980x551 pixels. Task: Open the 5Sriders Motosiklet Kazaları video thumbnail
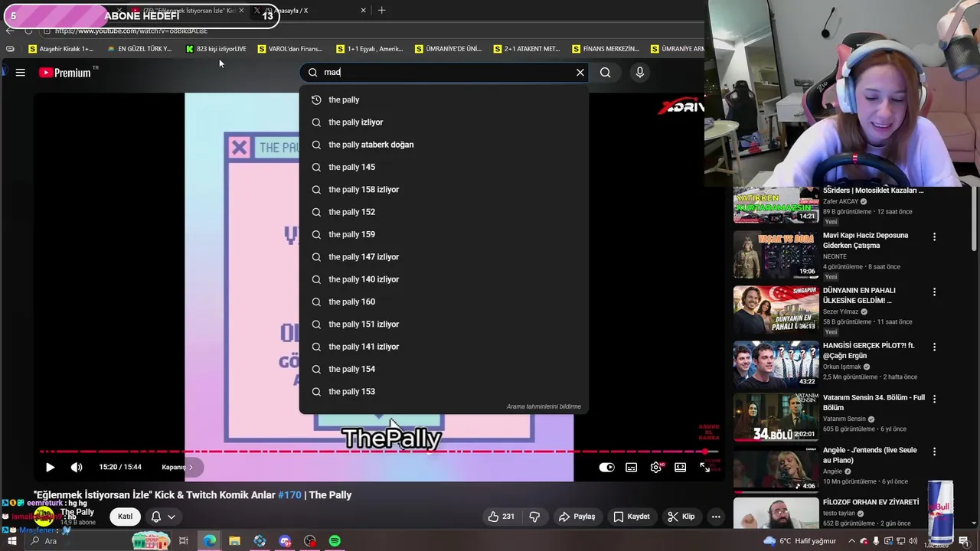776,204
